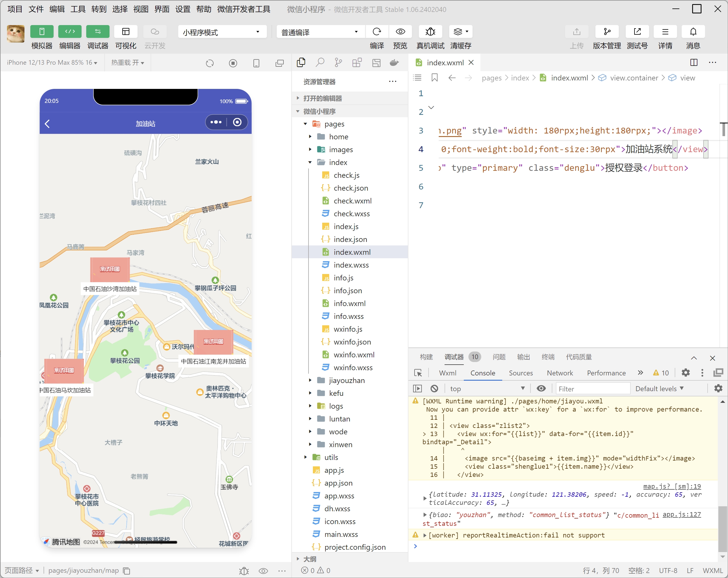The width and height of the screenshot is (728, 578).
Task: Toggle the console live expression eye icon
Action: click(x=541, y=389)
